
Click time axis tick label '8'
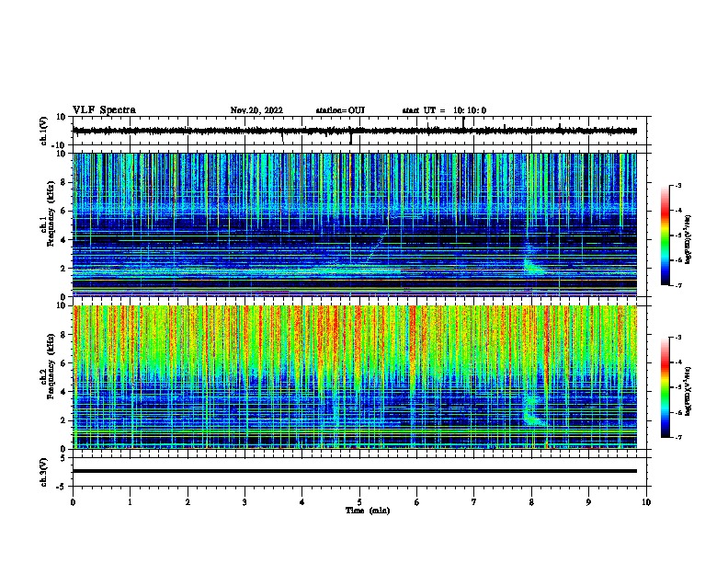coord(531,502)
